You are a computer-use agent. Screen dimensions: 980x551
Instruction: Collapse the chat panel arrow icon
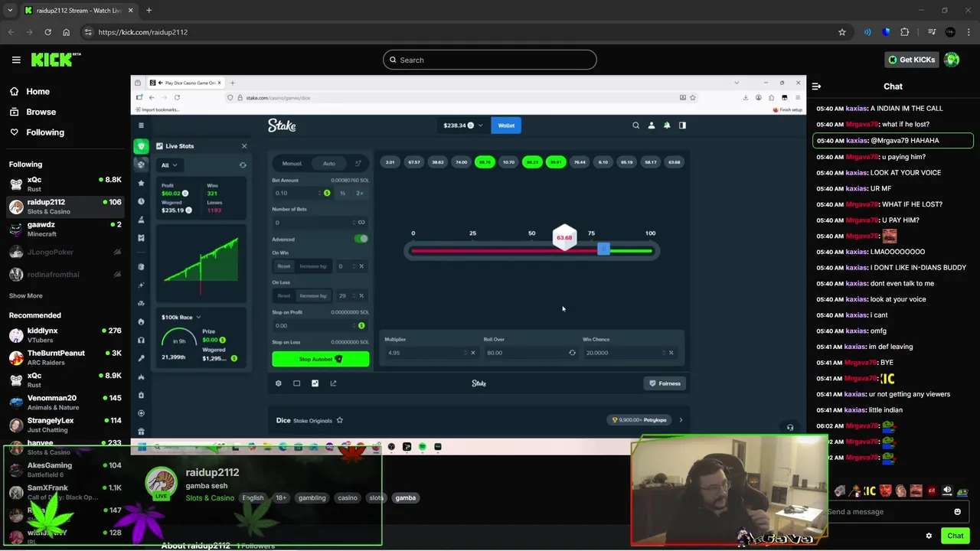click(x=816, y=86)
